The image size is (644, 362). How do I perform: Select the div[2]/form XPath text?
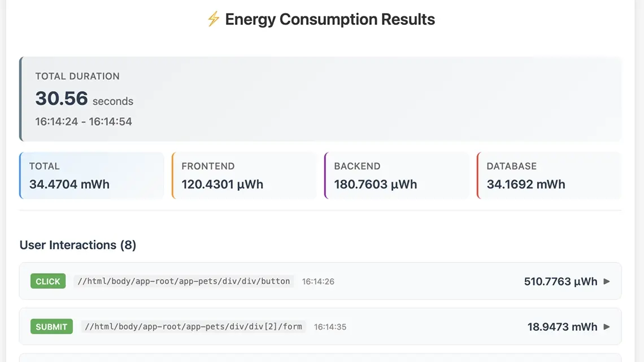(193, 326)
